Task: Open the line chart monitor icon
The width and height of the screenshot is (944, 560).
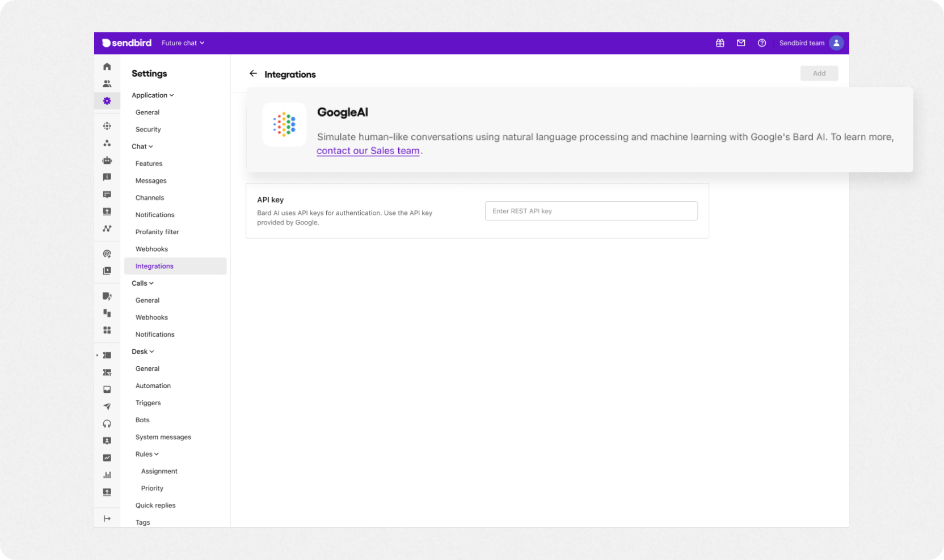Action: (107, 458)
